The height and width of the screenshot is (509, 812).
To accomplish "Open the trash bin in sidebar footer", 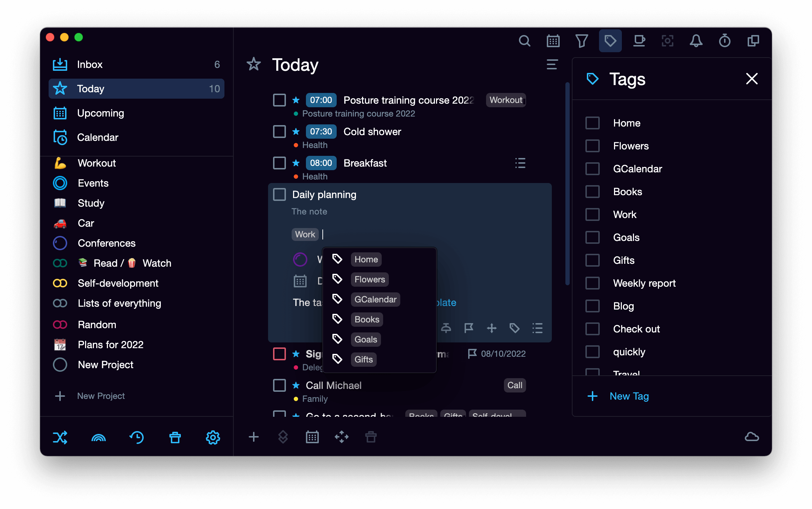I will click(175, 437).
